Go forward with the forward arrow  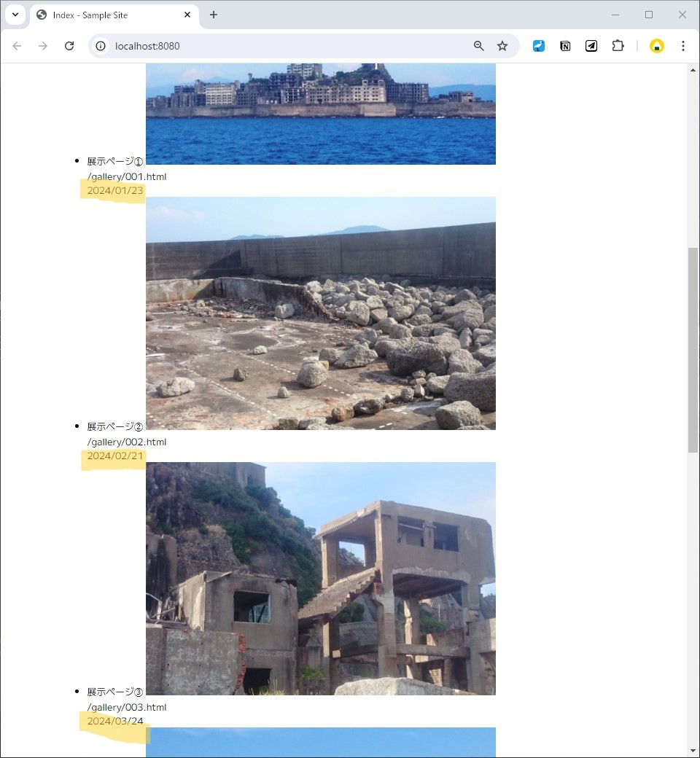tap(43, 46)
